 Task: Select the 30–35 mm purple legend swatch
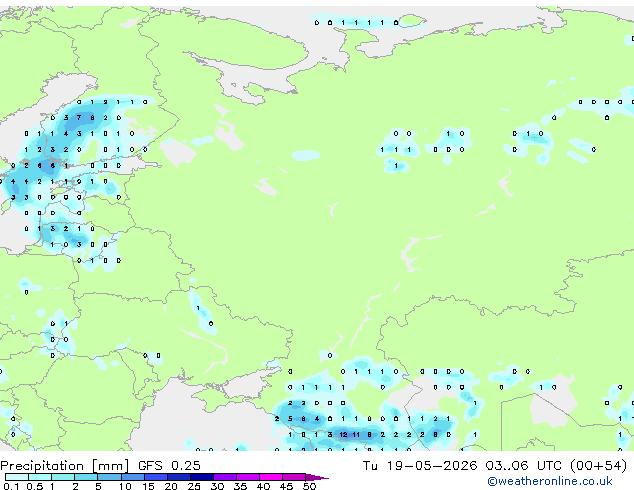click(x=225, y=477)
